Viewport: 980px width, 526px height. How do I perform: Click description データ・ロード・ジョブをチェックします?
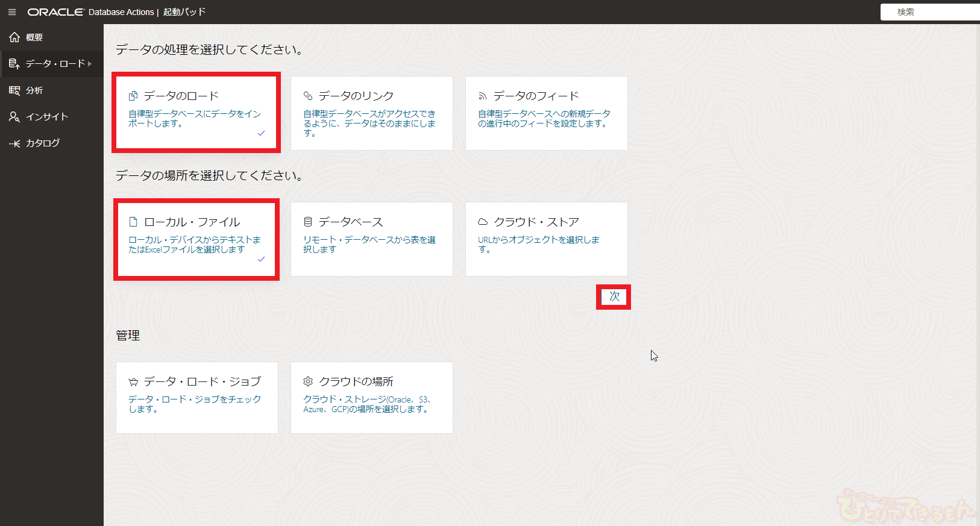(x=195, y=404)
